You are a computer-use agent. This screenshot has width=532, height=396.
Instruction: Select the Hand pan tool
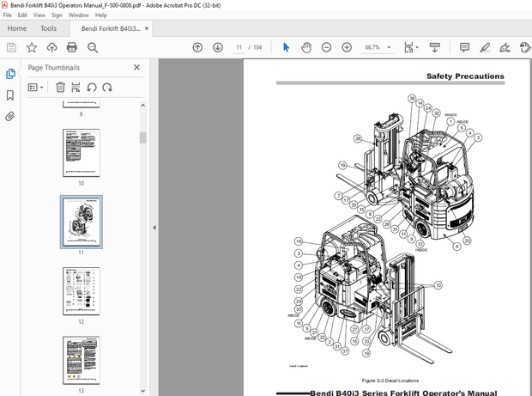pos(306,47)
